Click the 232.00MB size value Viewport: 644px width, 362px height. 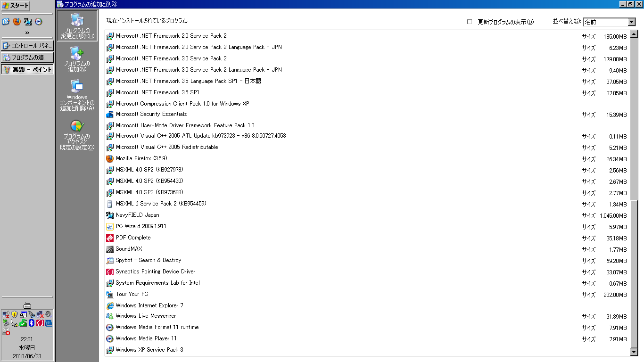615,295
